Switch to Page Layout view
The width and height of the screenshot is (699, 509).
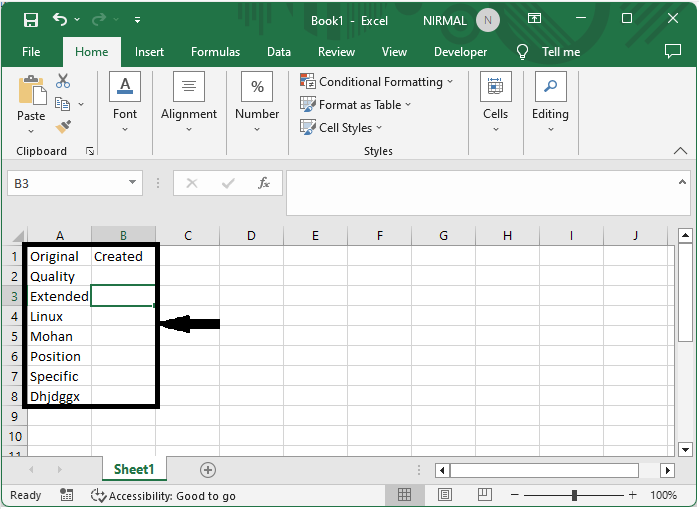[444, 494]
